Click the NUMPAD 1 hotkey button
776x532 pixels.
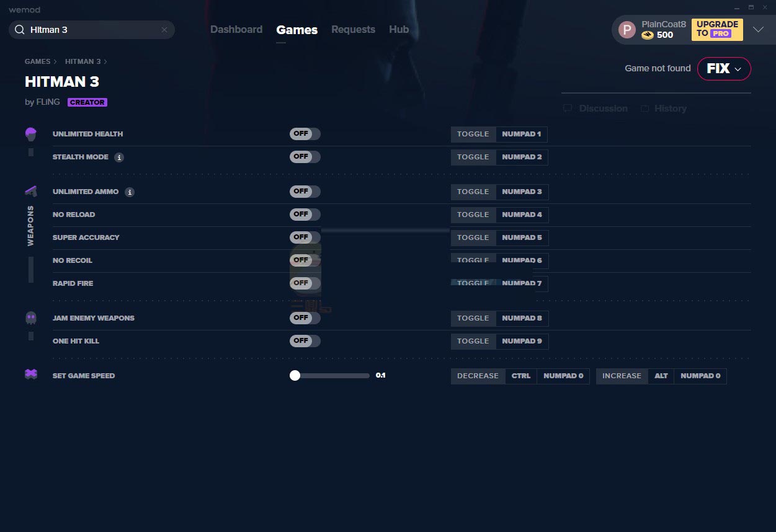coord(522,135)
